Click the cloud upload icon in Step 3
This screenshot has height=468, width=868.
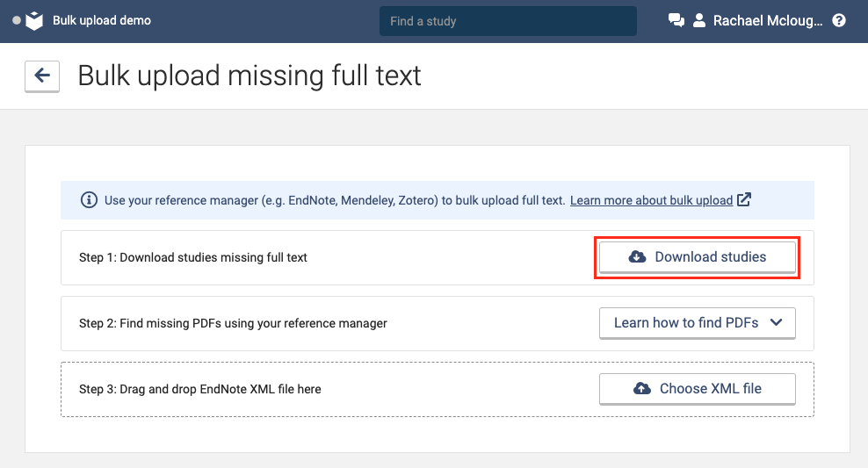642,388
